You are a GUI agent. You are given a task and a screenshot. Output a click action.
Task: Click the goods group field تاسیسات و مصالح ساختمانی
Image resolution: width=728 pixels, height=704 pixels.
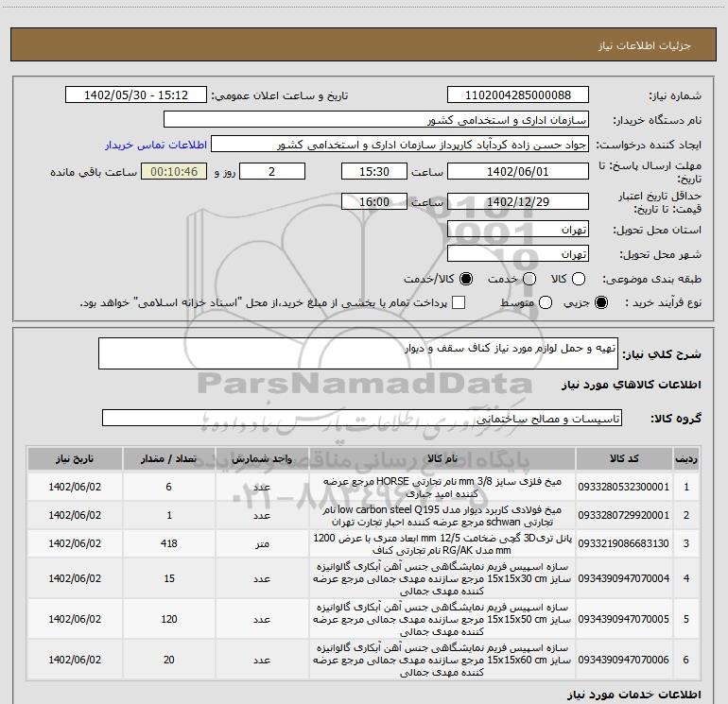click(362, 418)
